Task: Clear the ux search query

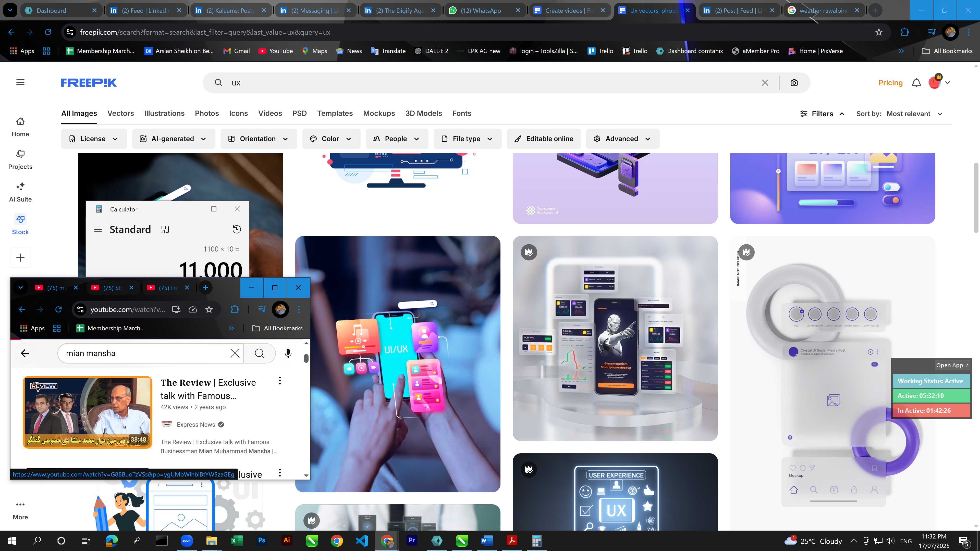Action: 765,82
